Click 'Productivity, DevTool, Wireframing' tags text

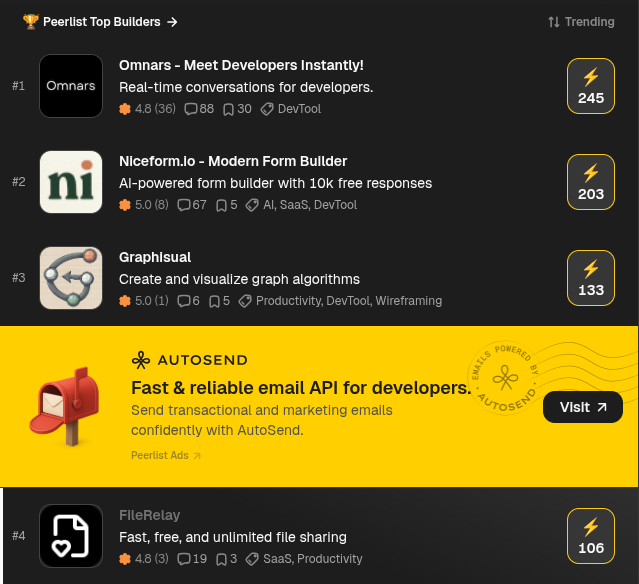[x=349, y=301]
